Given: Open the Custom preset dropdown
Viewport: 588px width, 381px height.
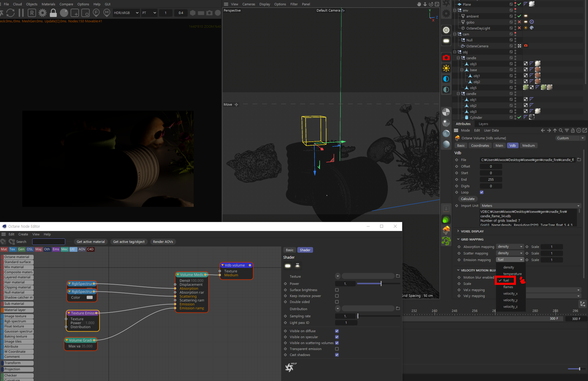Looking at the screenshot, I should [570, 138].
